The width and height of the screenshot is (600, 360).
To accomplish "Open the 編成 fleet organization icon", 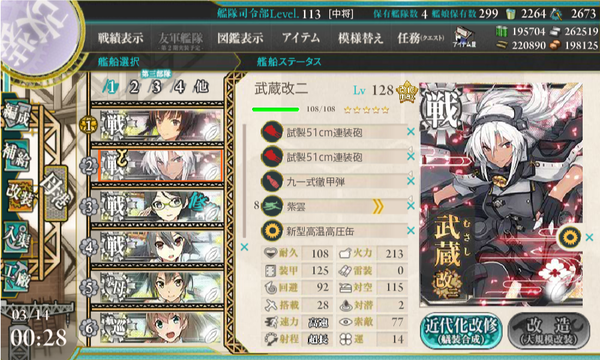I will 16,116.
